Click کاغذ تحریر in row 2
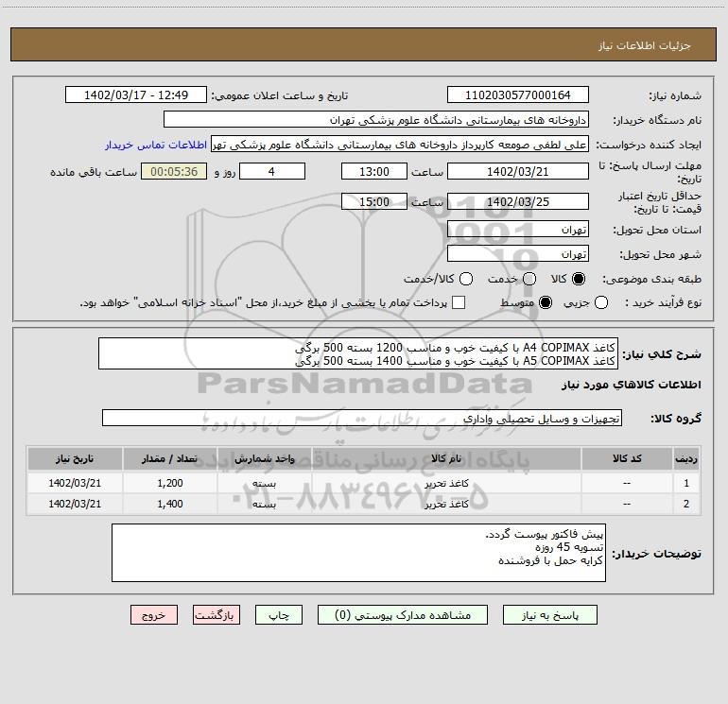 (x=446, y=504)
